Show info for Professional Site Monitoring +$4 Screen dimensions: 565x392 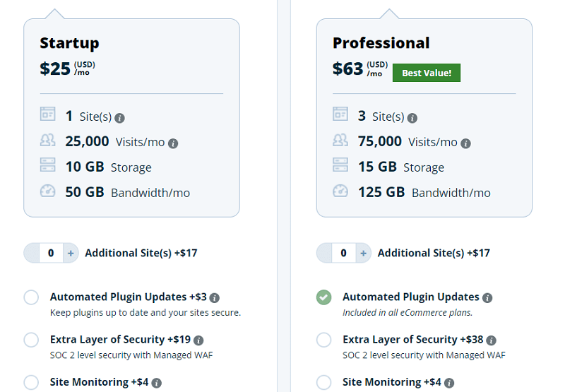coord(449,383)
